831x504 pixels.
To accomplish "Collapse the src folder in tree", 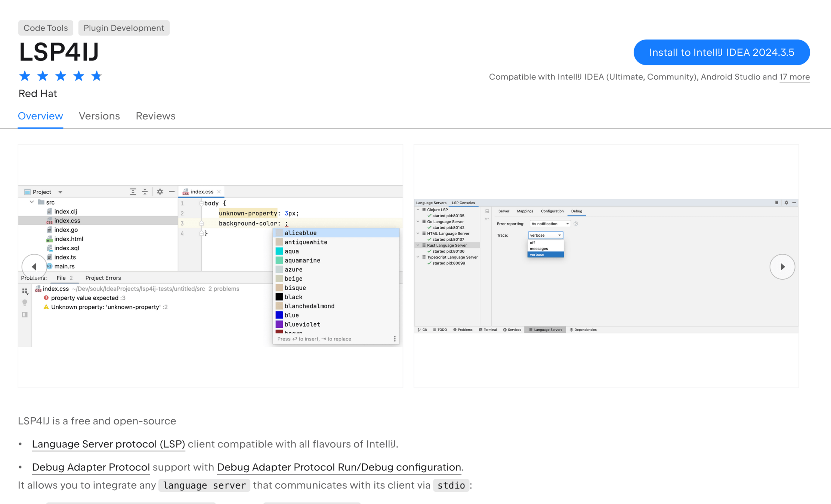I will (32, 202).
